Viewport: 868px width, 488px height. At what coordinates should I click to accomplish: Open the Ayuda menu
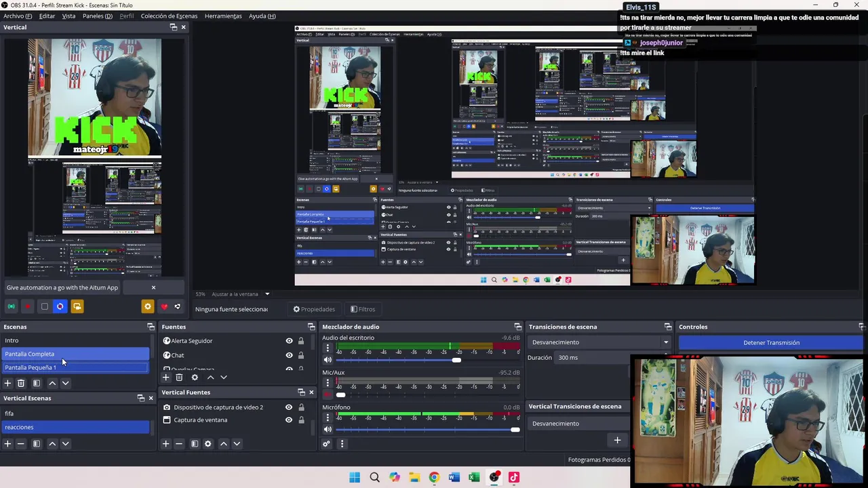coord(262,16)
